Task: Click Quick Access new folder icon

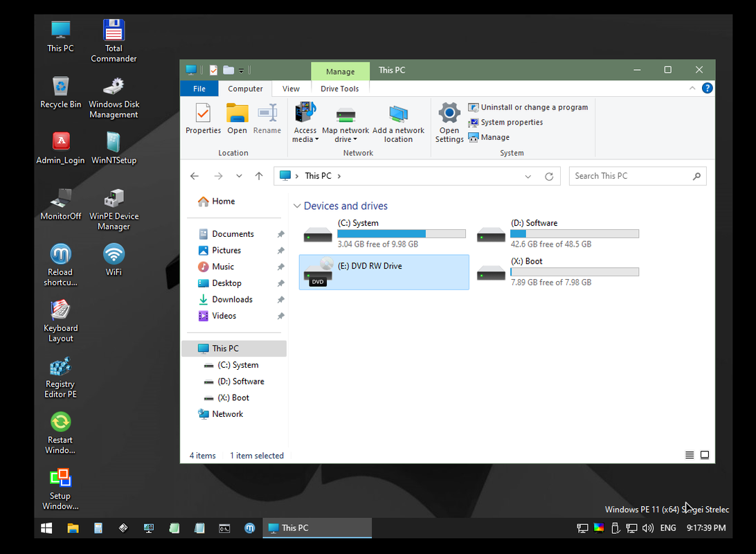Action: 228,71
